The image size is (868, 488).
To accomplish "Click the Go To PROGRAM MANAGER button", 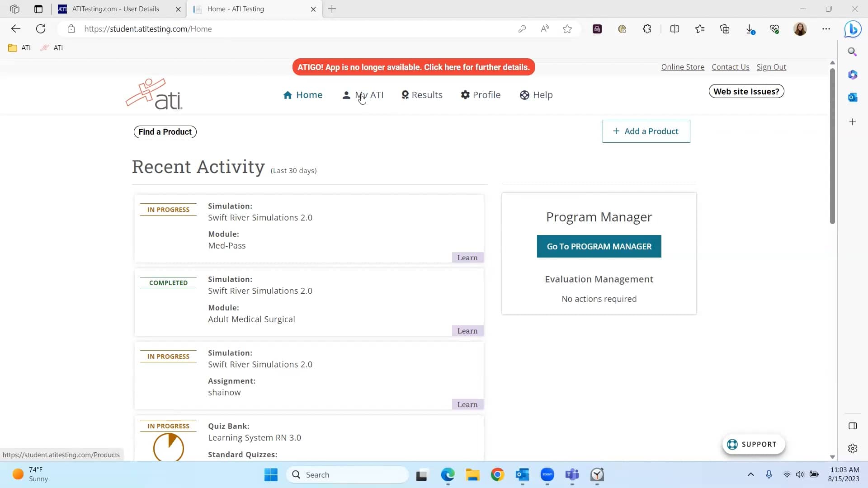I will (x=599, y=246).
